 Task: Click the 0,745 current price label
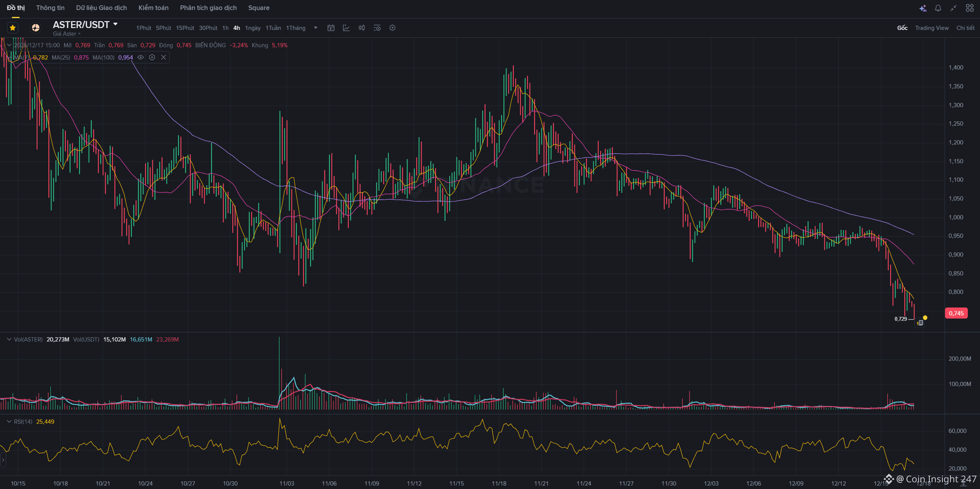click(x=956, y=313)
